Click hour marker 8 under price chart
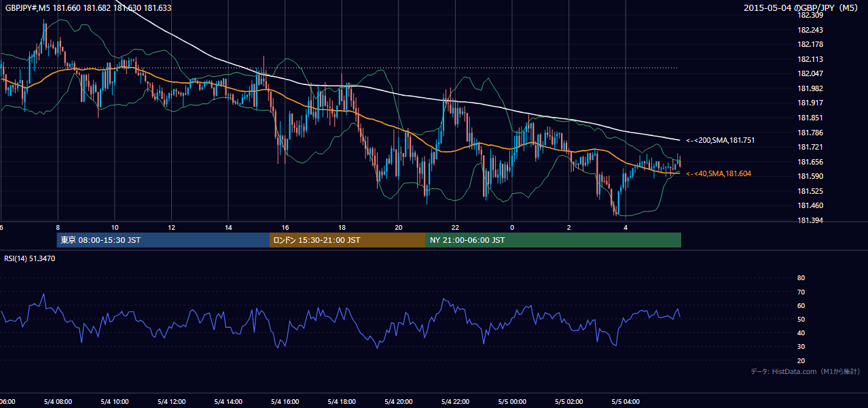868x408 pixels. coord(58,227)
